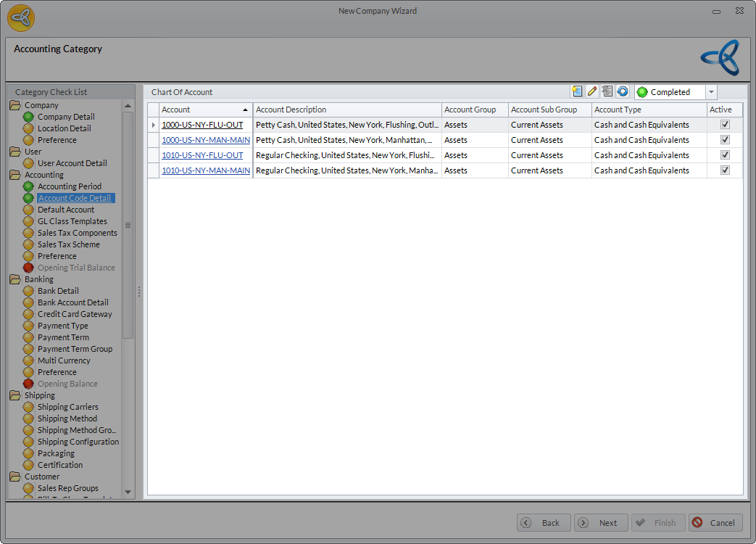Open account link 1010-US-NY-FLU-OUT
The image size is (756, 544).
click(x=202, y=155)
